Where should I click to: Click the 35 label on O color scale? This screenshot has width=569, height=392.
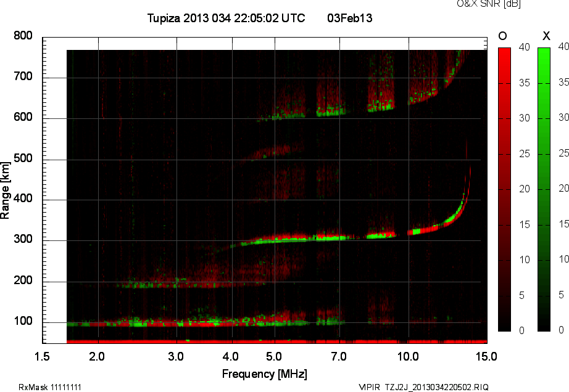click(525, 83)
